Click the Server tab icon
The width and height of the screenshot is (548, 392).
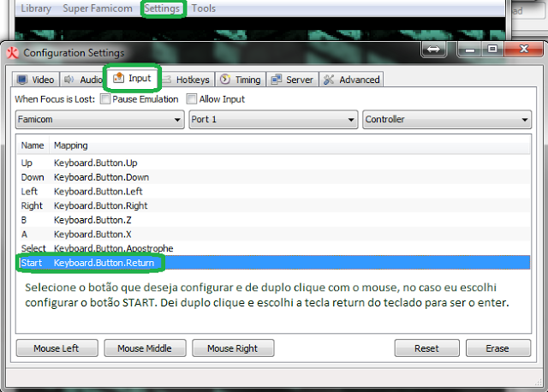coord(277,80)
